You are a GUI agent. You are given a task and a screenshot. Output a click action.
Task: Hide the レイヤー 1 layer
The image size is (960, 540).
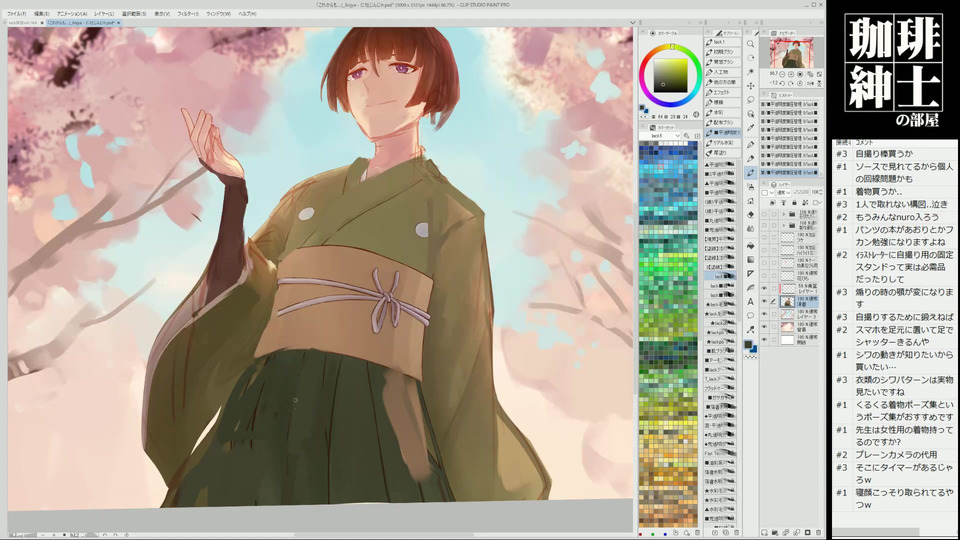pos(764,288)
